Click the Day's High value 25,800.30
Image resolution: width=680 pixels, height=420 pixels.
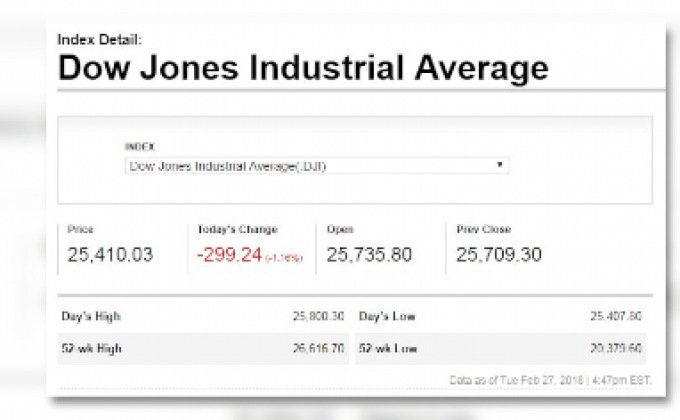click(x=318, y=316)
